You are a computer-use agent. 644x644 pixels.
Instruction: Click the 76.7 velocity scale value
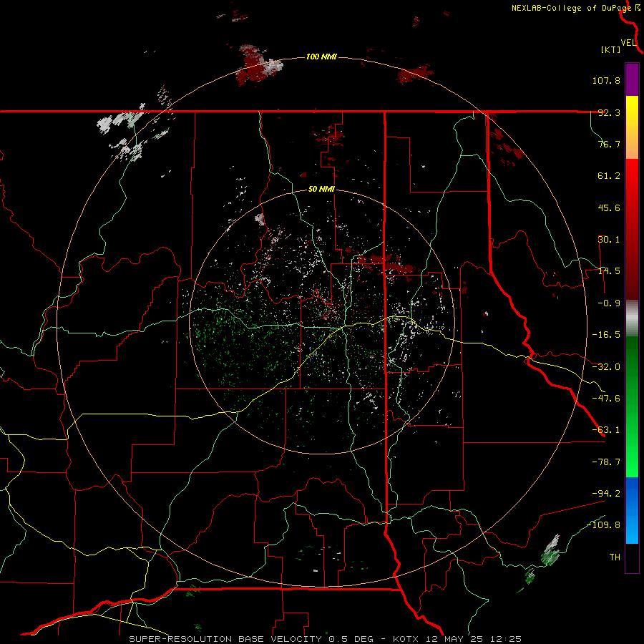pyautogui.click(x=609, y=144)
